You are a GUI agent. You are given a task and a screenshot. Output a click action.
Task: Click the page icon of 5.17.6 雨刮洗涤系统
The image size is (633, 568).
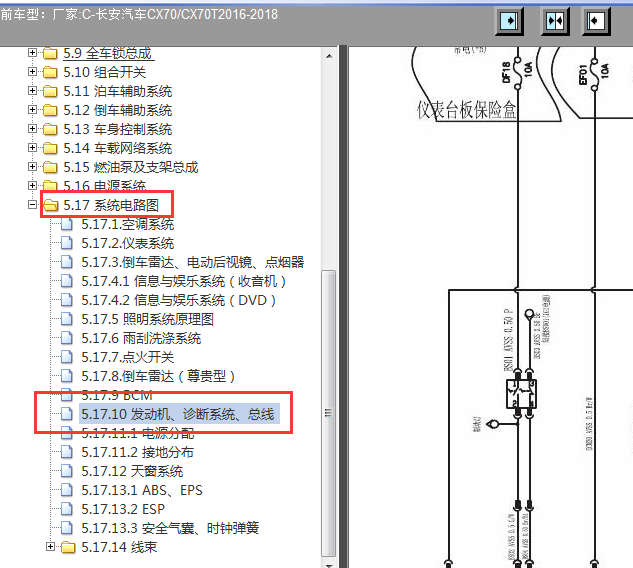point(67,338)
